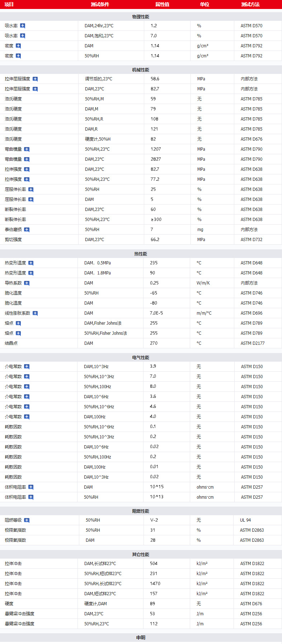Click the 项目 column header
The image size is (282, 644).
[x=9, y=4]
